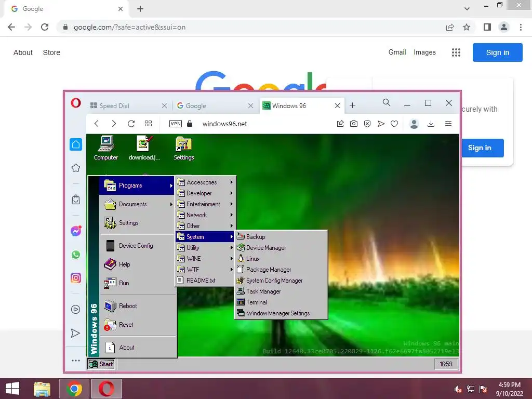532x399 pixels.
Task: Go back in the Opera window
Action: click(x=97, y=124)
